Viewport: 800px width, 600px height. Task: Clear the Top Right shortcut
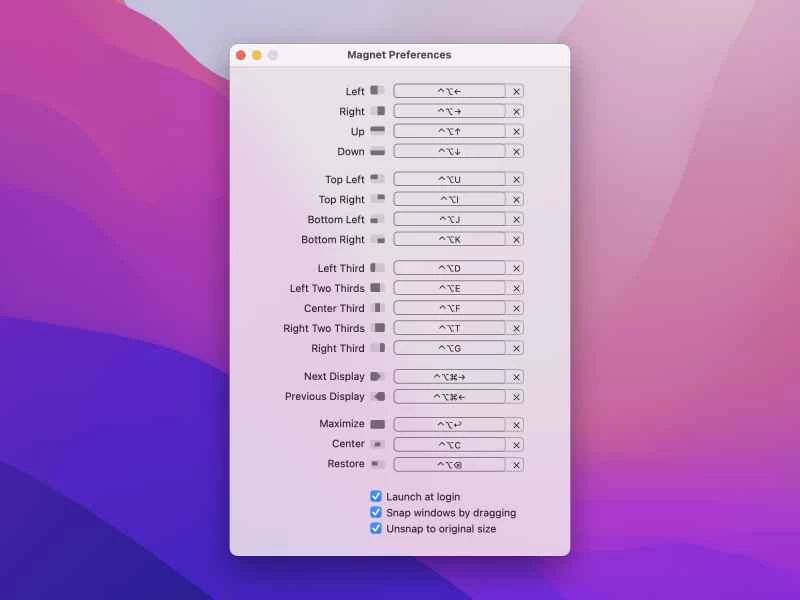pyautogui.click(x=516, y=199)
